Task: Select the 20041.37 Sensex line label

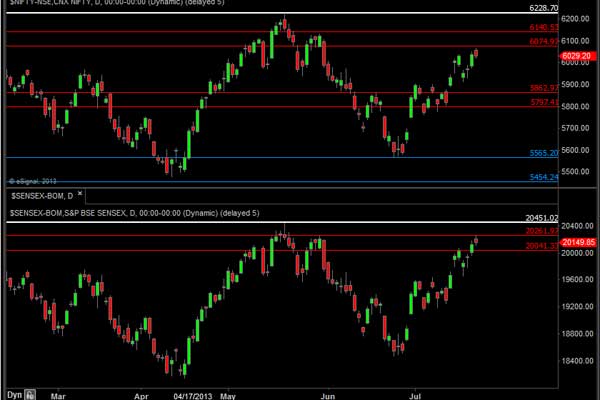Action: (542, 245)
